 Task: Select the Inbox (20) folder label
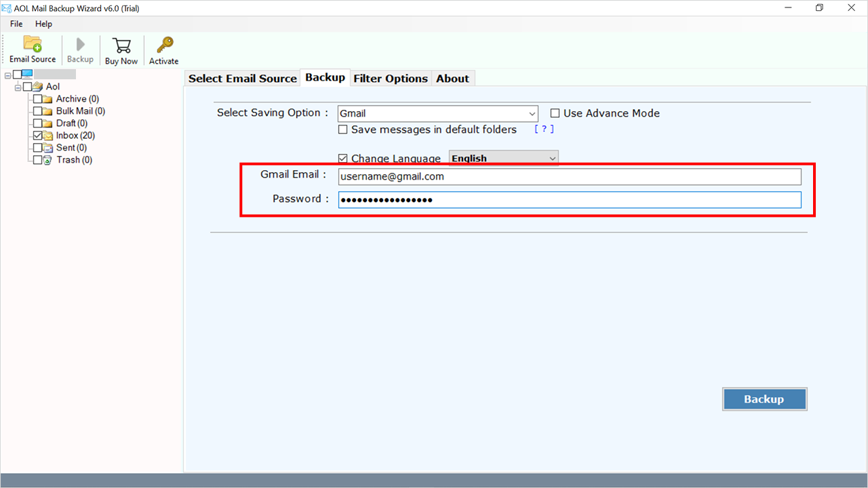pos(75,136)
